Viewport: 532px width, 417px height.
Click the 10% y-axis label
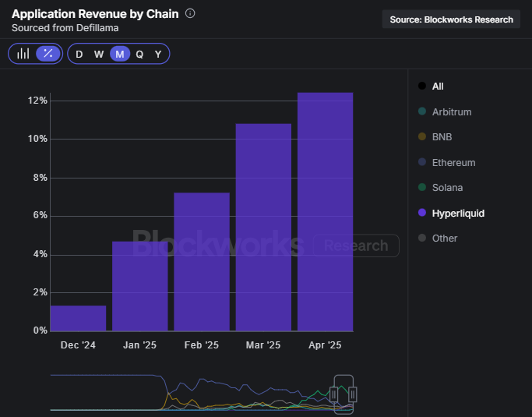(x=37, y=139)
